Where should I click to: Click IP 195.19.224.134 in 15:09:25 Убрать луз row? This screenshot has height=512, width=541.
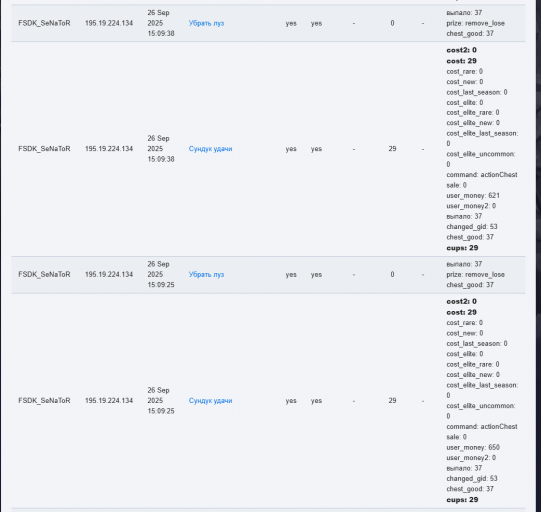(109, 274)
